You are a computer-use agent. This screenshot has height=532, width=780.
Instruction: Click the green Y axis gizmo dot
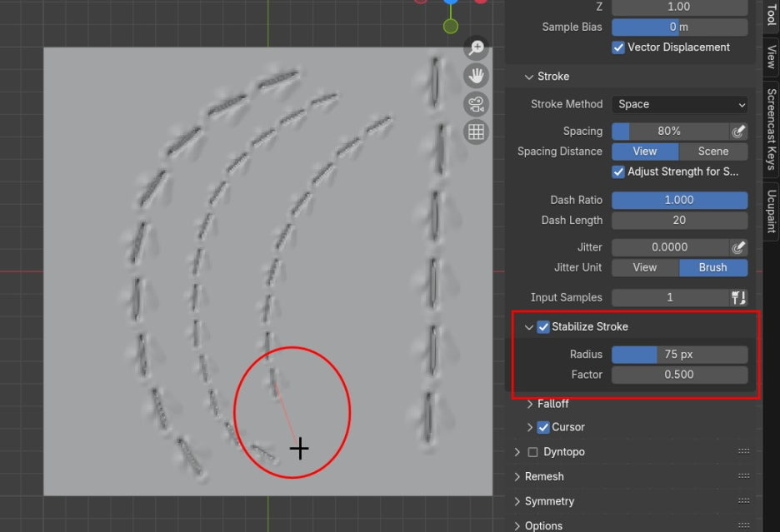pos(451,26)
